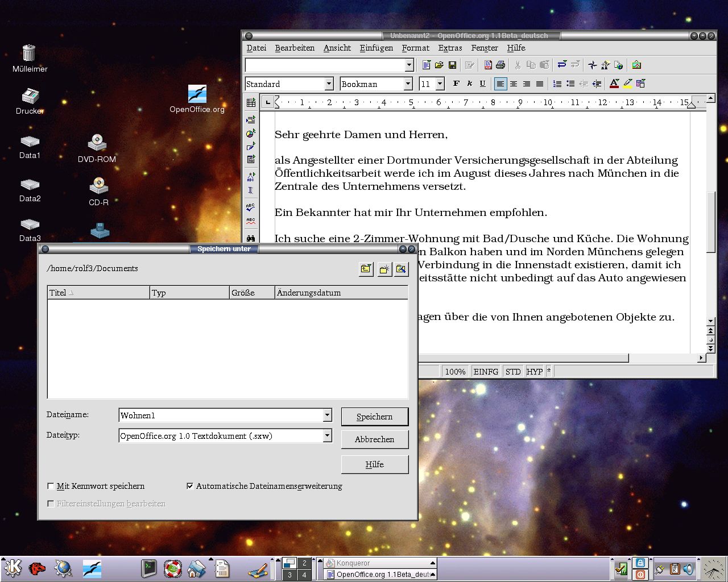Viewport: 728px width, 582px height.
Task: Open the Format menu
Action: (415, 48)
